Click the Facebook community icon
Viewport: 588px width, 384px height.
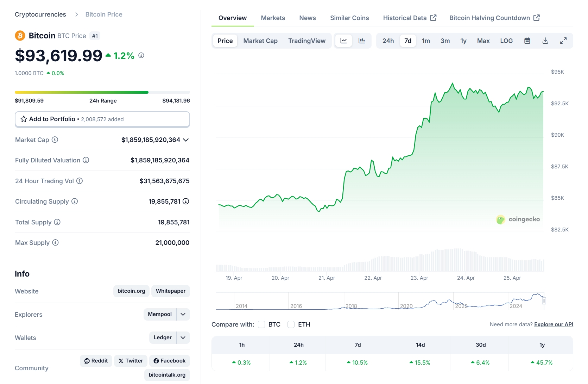coord(156,361)
